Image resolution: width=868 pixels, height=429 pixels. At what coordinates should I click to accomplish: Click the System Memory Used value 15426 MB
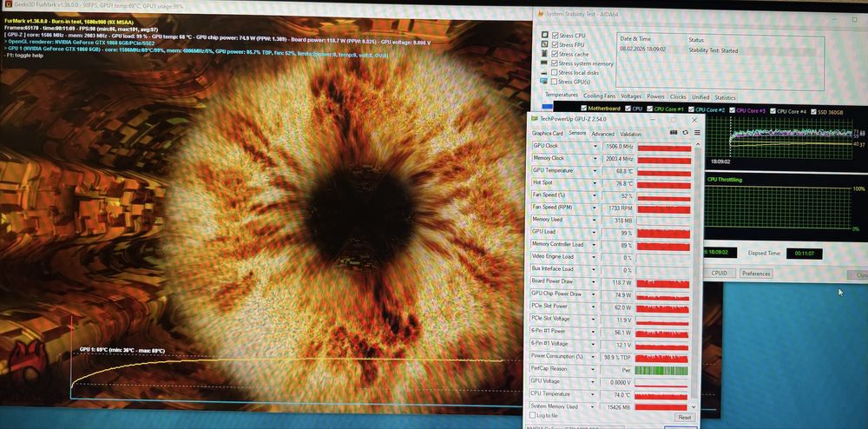click(x=616, y=407)
